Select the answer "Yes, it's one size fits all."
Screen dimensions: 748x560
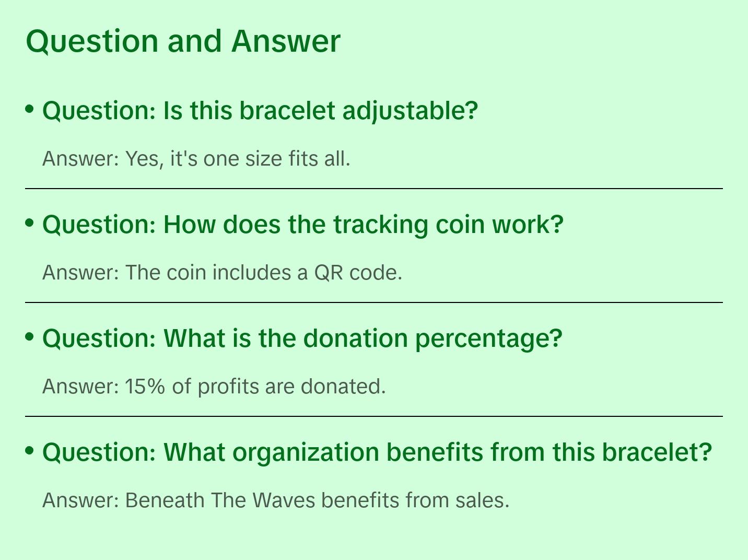click(196, 159)
